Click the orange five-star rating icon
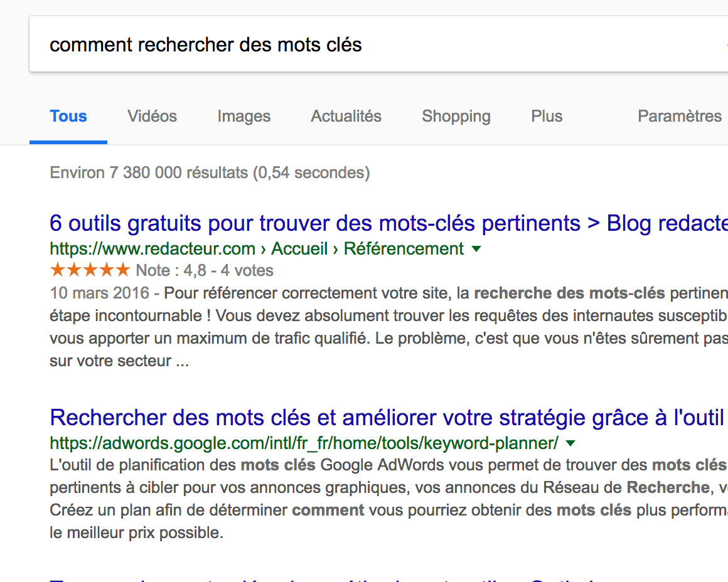 click(x=89, y=271)
